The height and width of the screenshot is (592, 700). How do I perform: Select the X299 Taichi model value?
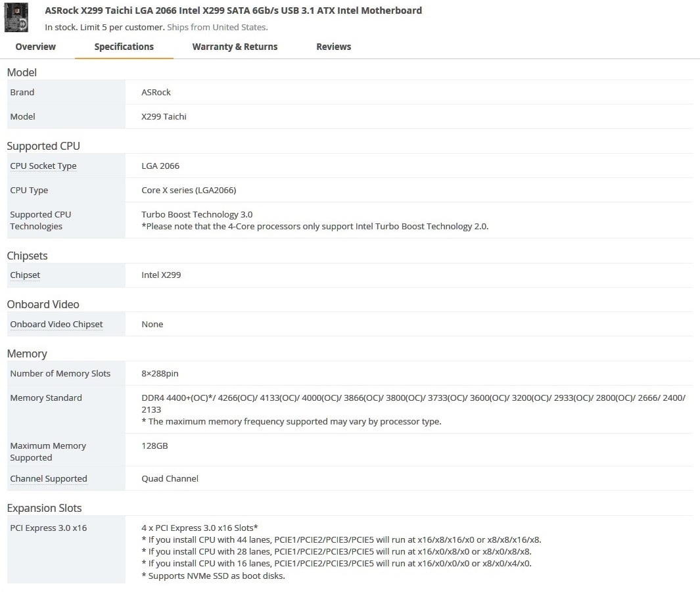tap(164, 116)
